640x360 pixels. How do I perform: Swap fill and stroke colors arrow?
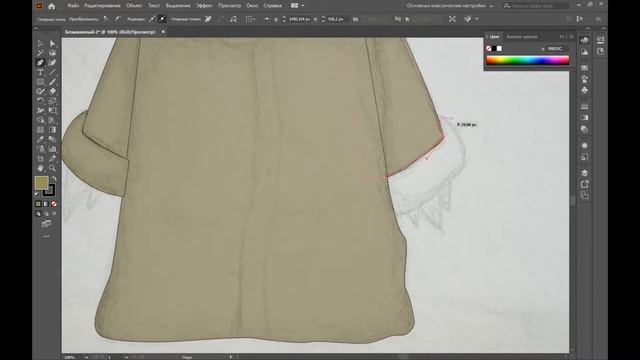point(54,179)
